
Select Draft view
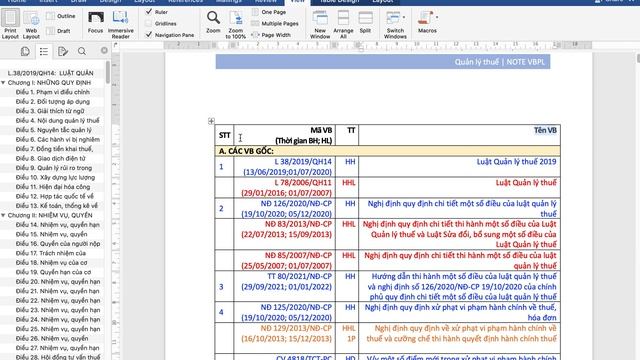pos(58,31)
